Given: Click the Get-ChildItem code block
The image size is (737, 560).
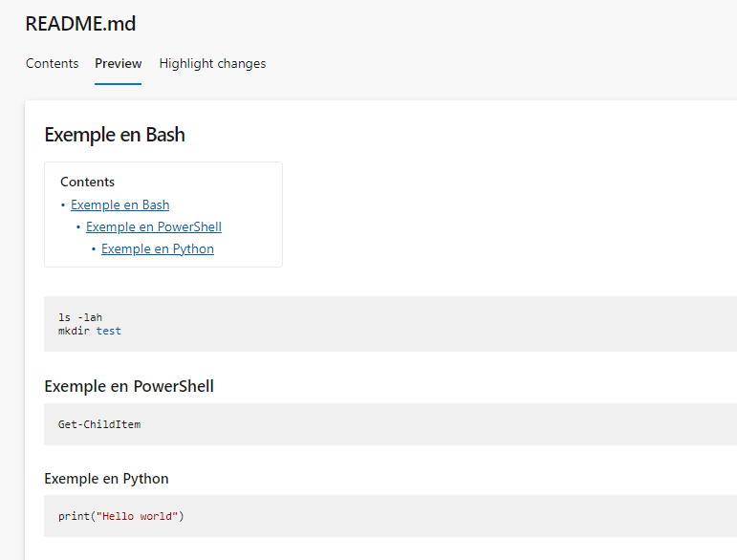Looking at the screenshot, I should tap(99, 423).
